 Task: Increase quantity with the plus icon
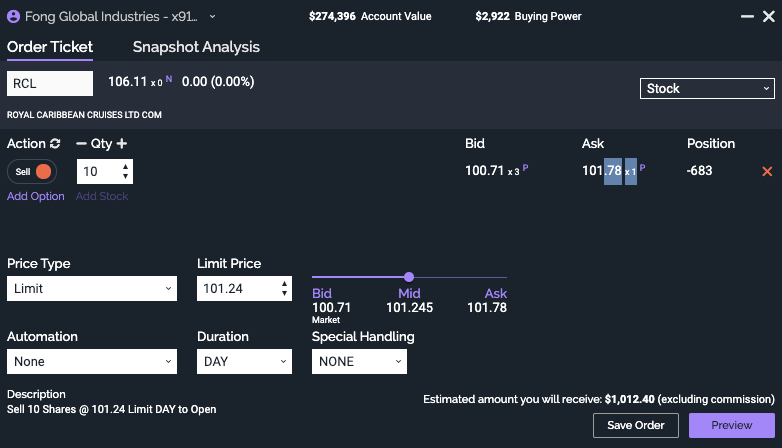tap(122, 144)
